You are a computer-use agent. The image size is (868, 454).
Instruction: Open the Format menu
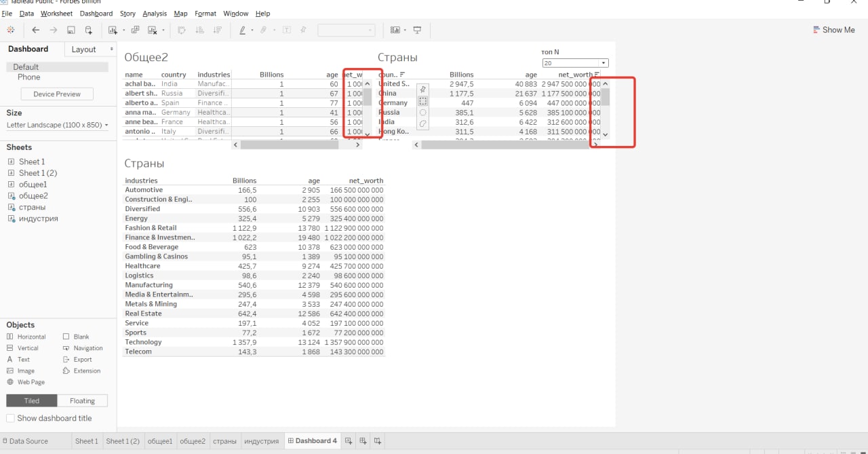(205, 14)
